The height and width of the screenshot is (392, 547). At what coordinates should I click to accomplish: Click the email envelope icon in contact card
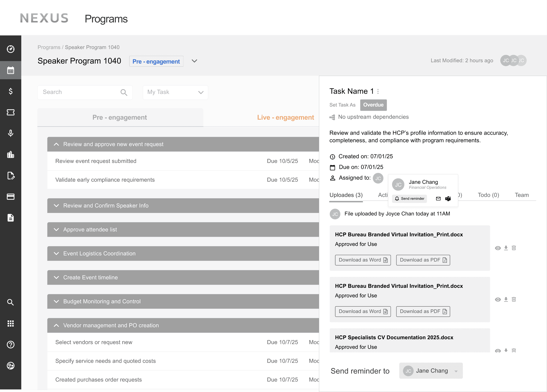coord(438,199)
